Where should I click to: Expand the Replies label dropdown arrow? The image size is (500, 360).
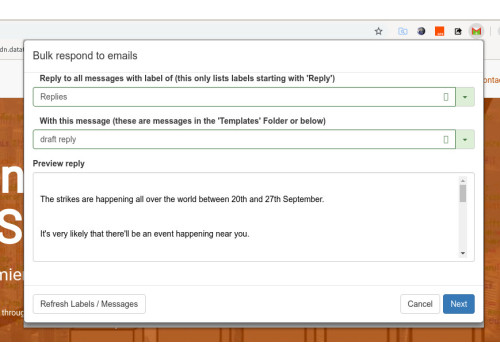(465, 97)
